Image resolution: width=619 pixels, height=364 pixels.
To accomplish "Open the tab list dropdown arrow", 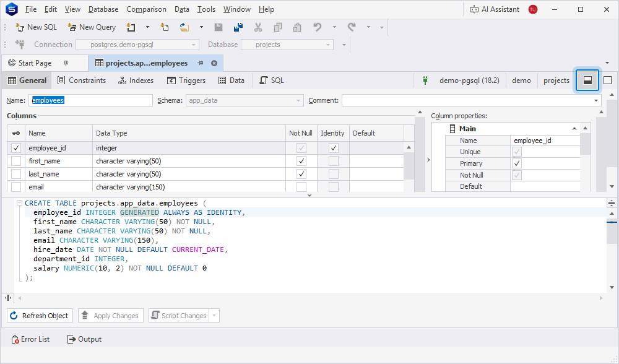I will [x=607, y=63].
